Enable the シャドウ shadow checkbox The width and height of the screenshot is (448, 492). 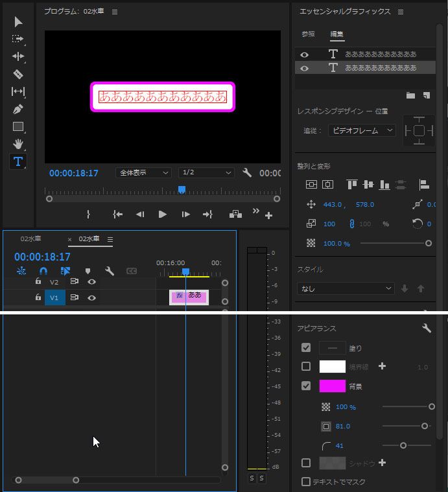tap(306, 463)
